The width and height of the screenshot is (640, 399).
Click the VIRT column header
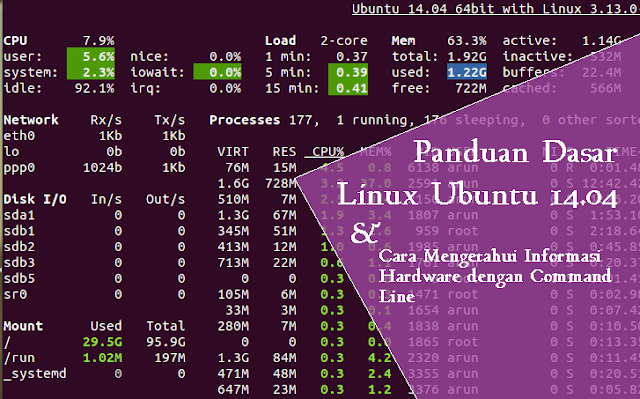point(233,152)
